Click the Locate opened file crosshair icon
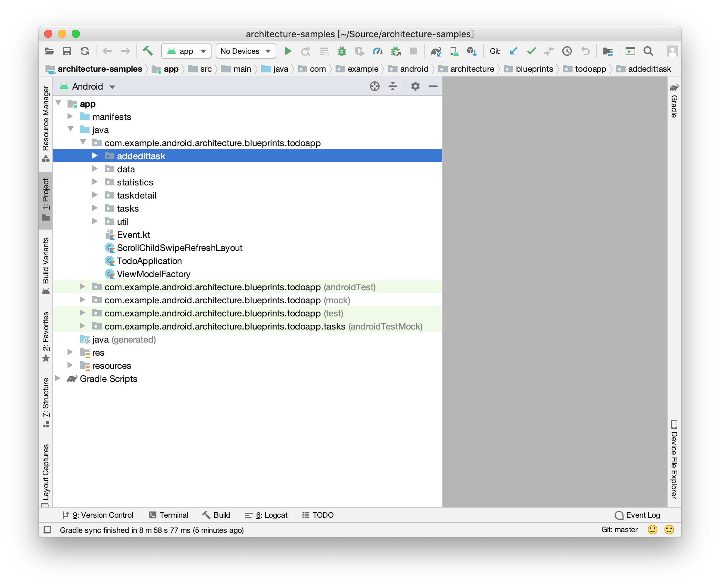This screenshot has width=720, height=588. click(x=375, y=86)
